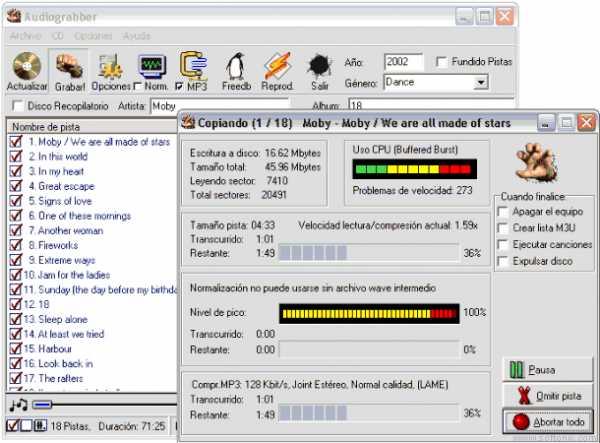Click the Pausa button
This screenshot has width=600, height=443.
point(547,370)
